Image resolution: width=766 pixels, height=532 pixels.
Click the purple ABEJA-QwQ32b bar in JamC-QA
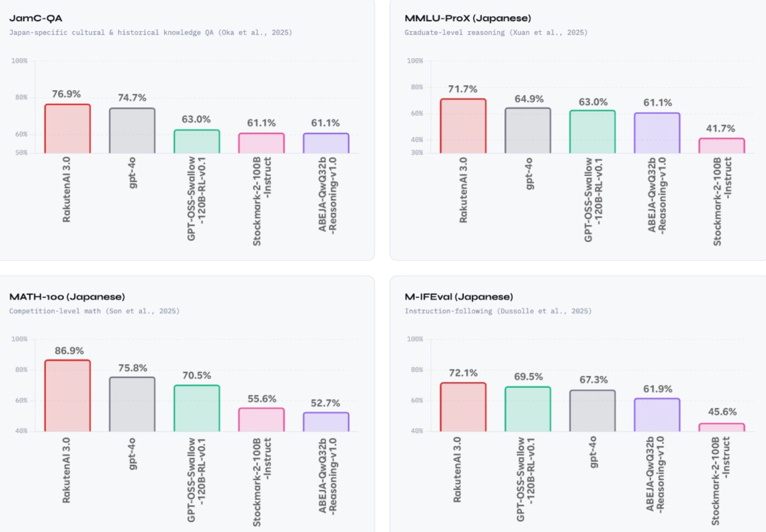326,143
